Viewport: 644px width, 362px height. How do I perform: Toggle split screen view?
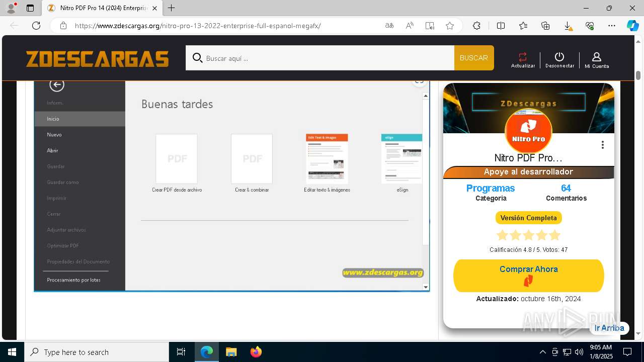pos(501,26)
